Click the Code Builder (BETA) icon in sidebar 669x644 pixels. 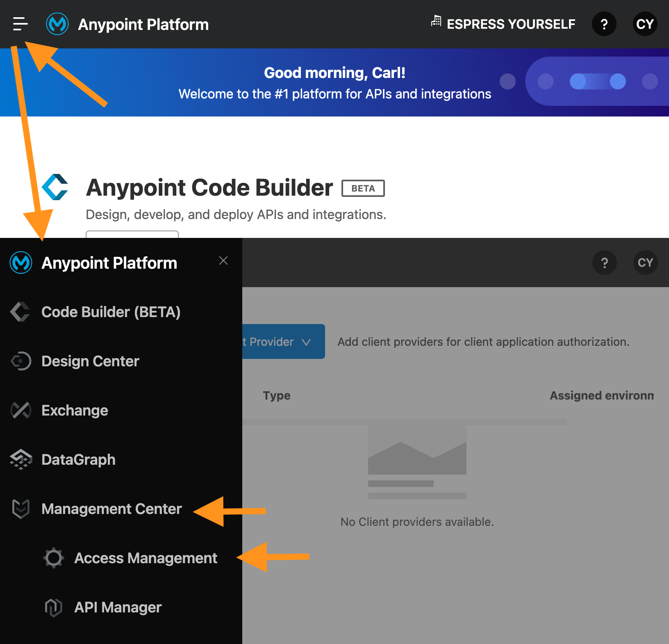click(20, 312)
